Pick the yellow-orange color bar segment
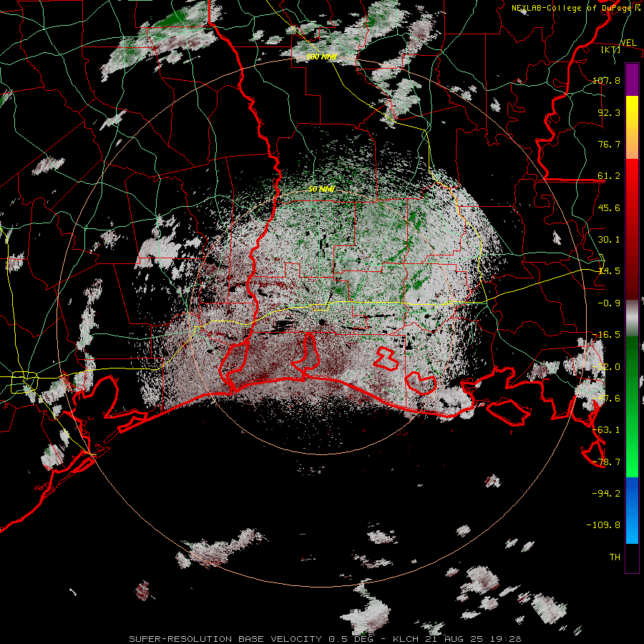The height and width of the screenshot is (644, 644). 632,127
